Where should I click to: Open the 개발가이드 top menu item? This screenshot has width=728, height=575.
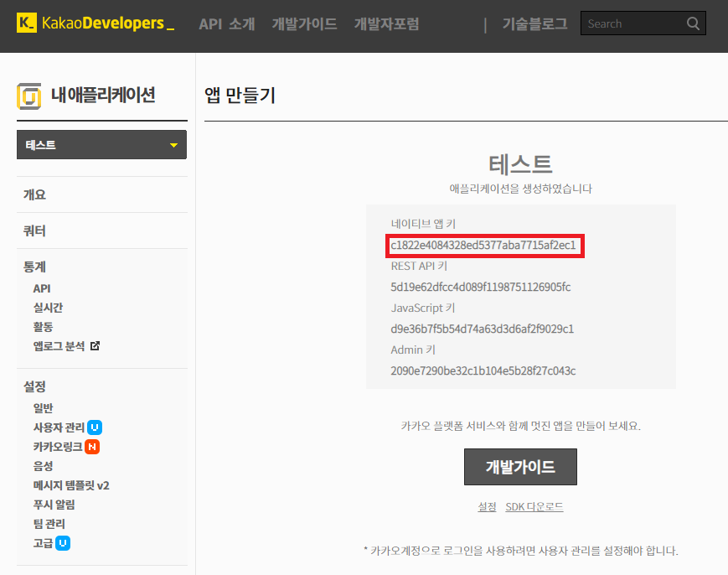tap(304, 23)
